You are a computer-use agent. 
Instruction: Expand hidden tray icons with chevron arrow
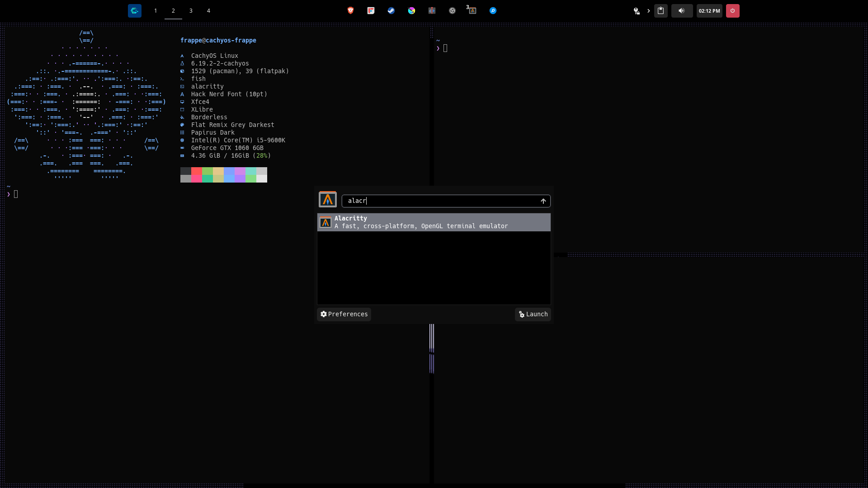point(648,10)
